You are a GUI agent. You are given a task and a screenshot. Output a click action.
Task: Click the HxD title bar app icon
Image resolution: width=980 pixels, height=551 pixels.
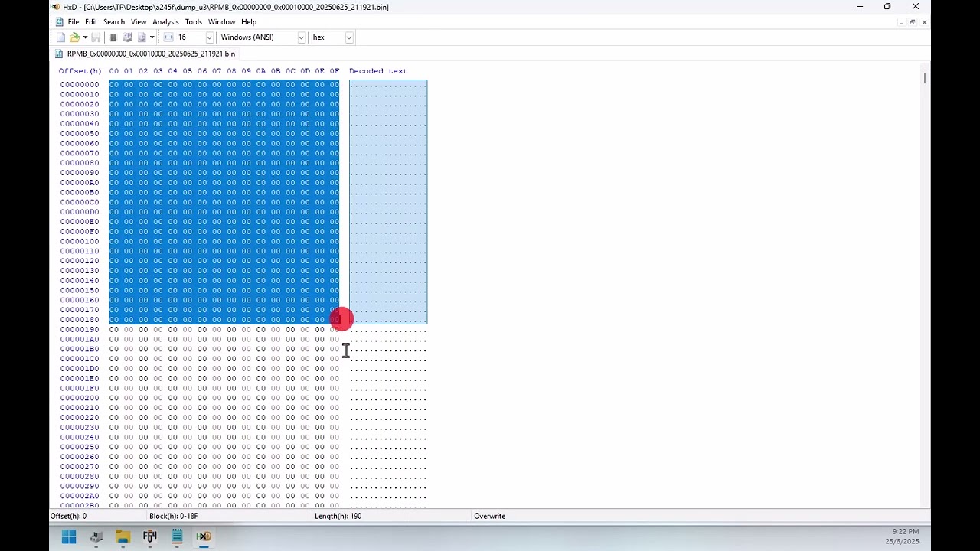coord(56,7)
